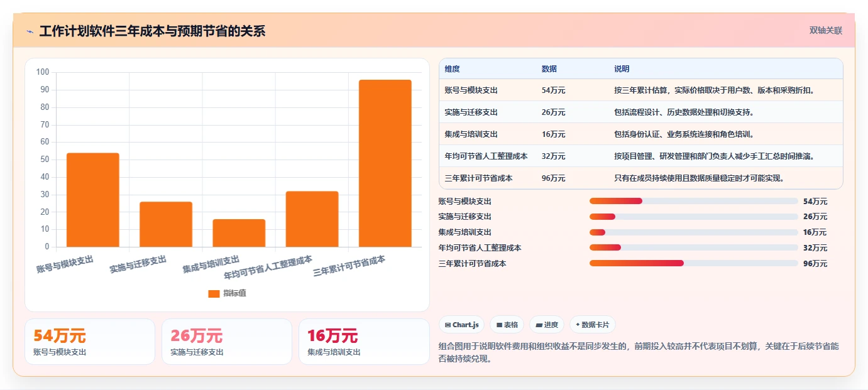The image size is (868, 390).
Task: Click the 双轴关联 label in header
Action: pos(825,31)
